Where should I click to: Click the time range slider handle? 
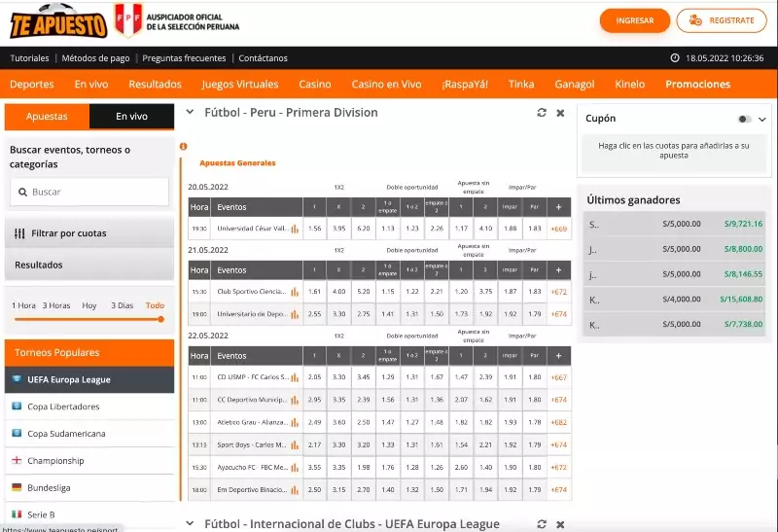point(160,319)
